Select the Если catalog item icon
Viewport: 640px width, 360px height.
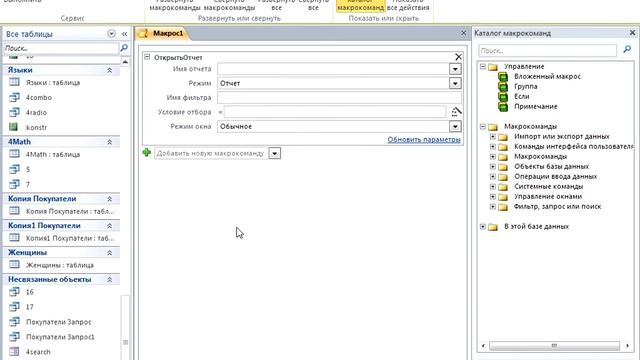pos(503,96)
